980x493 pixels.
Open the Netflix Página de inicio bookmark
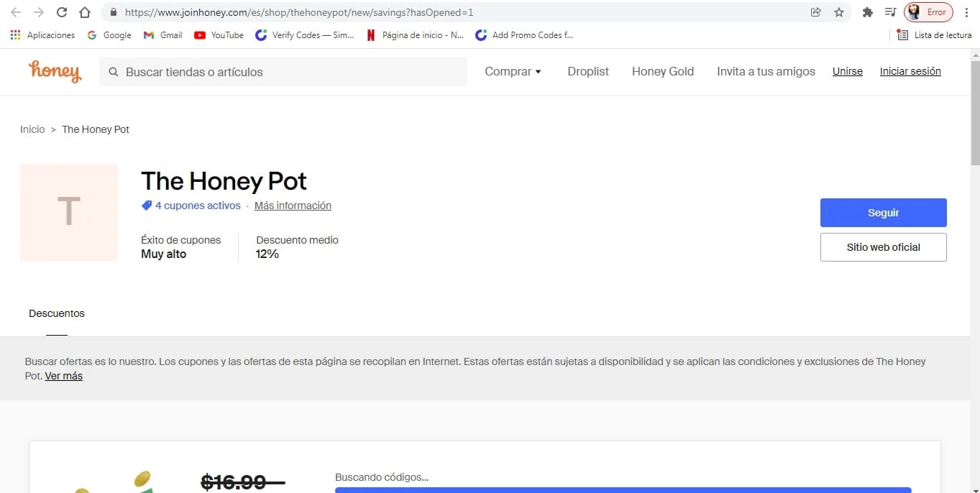[x=415, y=34]
